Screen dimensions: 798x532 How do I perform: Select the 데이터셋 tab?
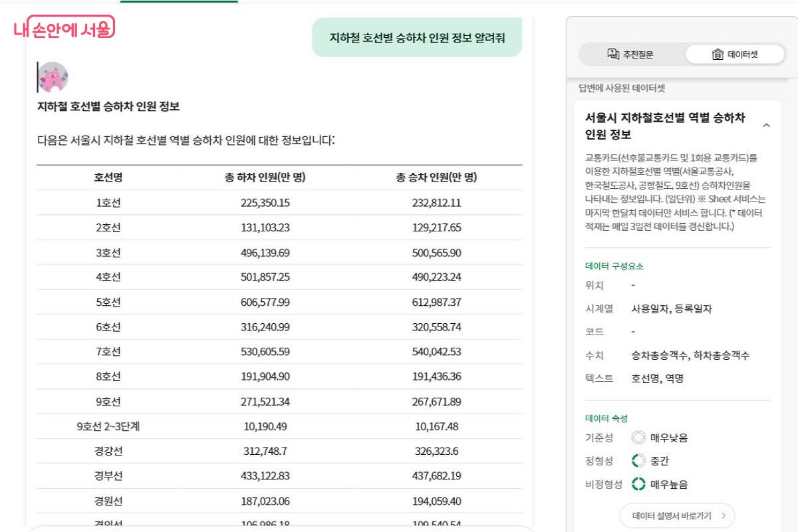[735, 55]
